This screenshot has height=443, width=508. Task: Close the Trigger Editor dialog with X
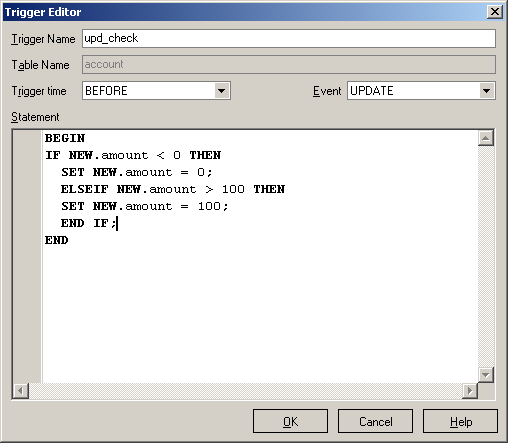495,12
